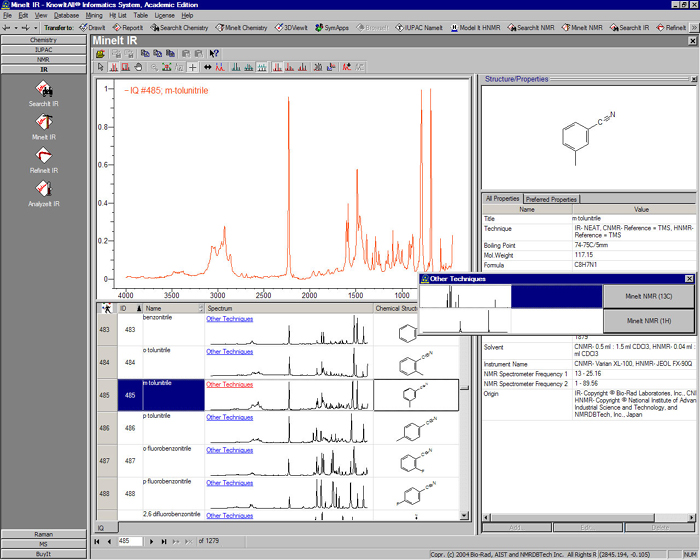Open the forward arrow history dropdown

[x=36, y=28]
